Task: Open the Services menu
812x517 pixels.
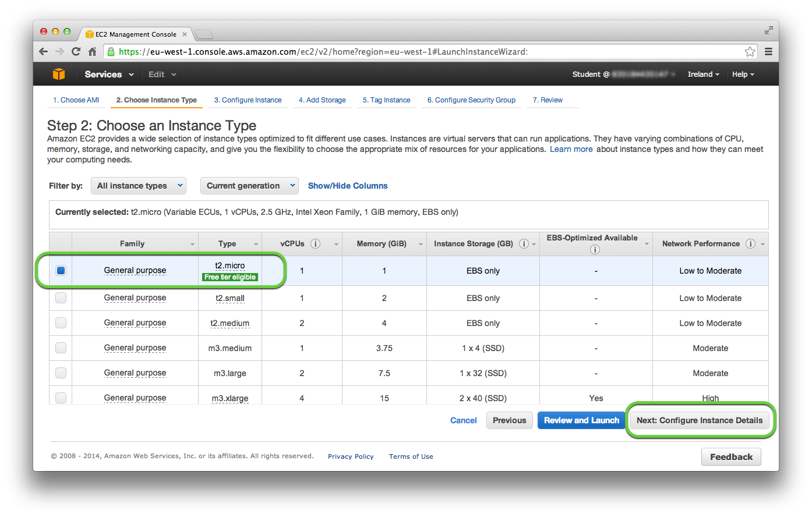Action: [x=109, y=75]
